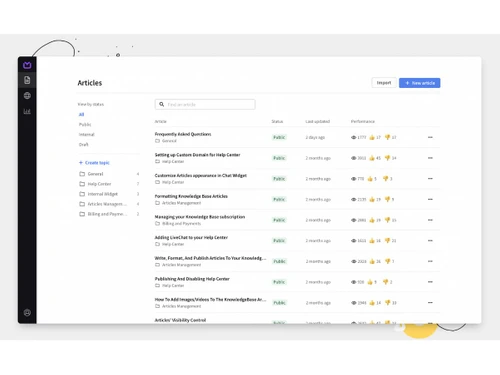Open Setting up Custom Domain for Help Center

tap(197, 155)
